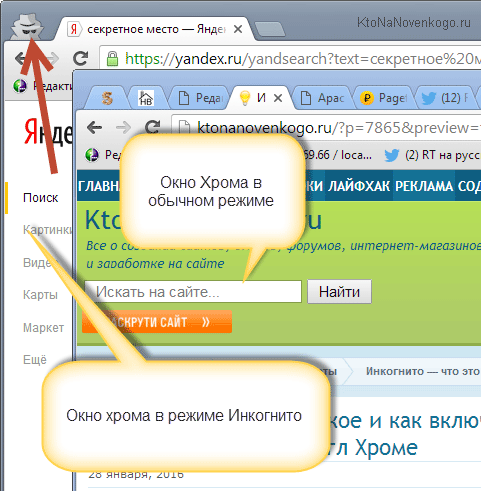
Task: Switch to the 'Реда' tab in the normal window
Action: pyautogui.click(x=200, y=98)
